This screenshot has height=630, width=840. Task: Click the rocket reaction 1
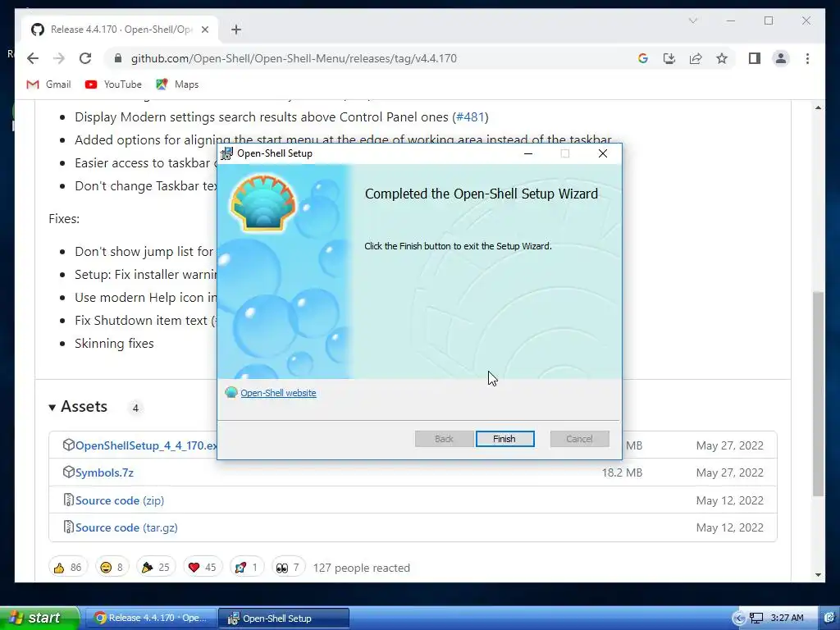[x=246, y=568]
